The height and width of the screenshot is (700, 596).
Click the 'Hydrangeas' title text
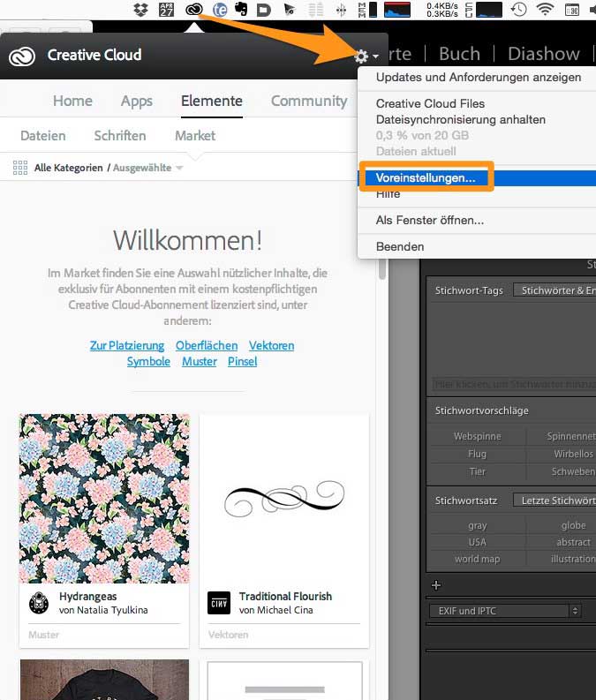(88, 597)
